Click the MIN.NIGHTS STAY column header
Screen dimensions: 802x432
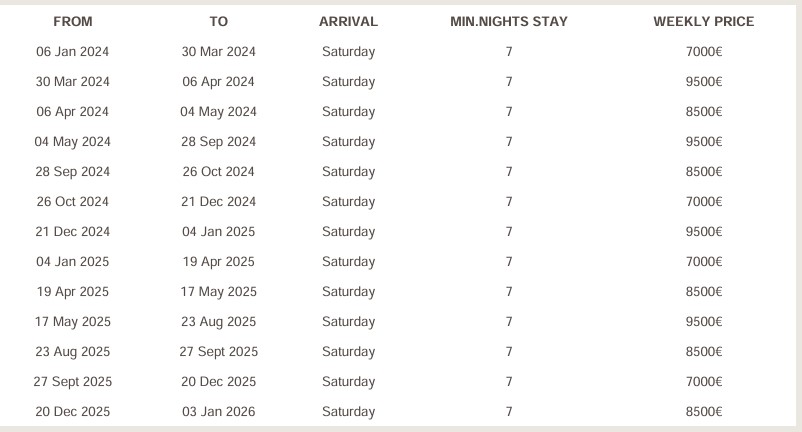pyautogui.click(x=509, y=21)
